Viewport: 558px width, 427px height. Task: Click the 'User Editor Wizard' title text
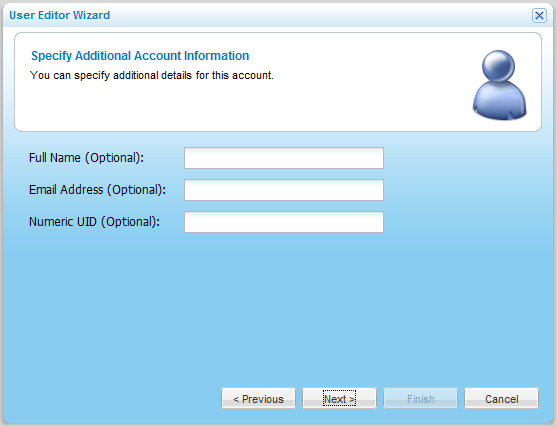[59, 15]
